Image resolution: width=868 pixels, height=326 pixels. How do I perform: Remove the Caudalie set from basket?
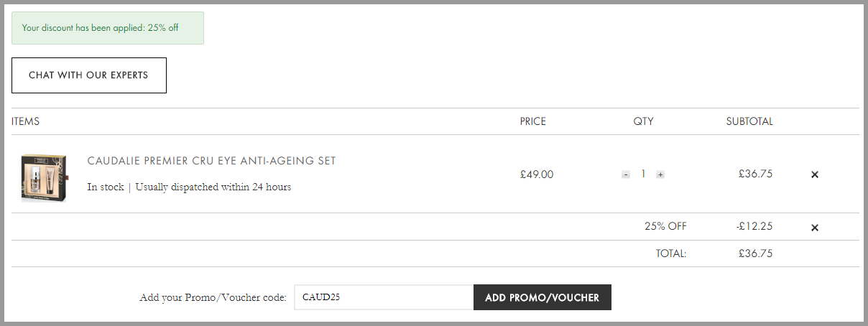815,174
